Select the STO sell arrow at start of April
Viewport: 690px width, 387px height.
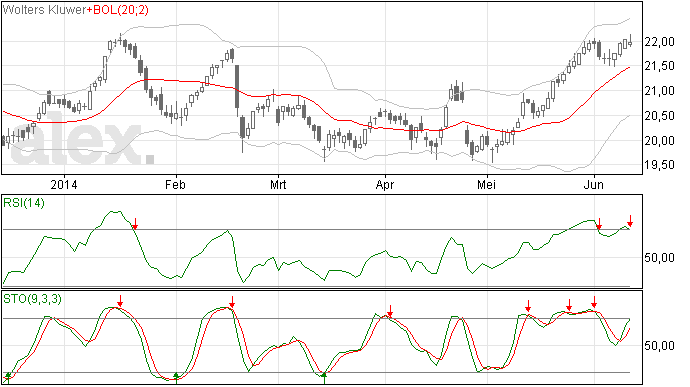click(389, 311)
